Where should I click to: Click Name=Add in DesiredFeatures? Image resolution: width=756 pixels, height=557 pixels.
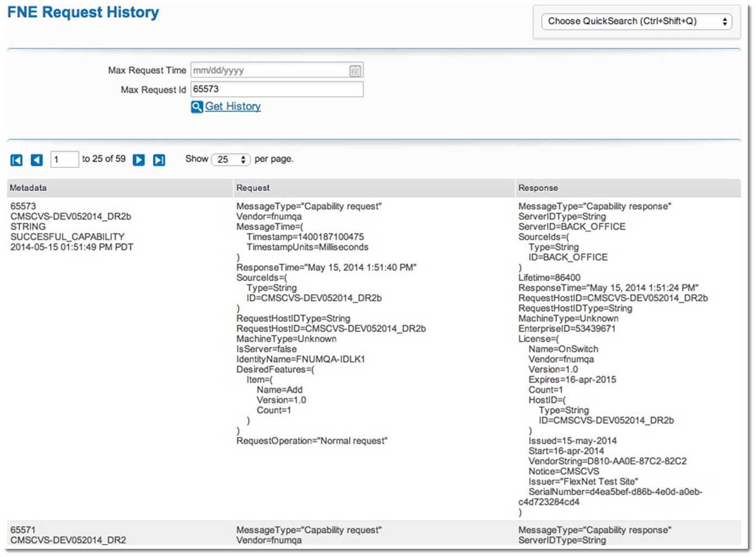tap(280, 390)
